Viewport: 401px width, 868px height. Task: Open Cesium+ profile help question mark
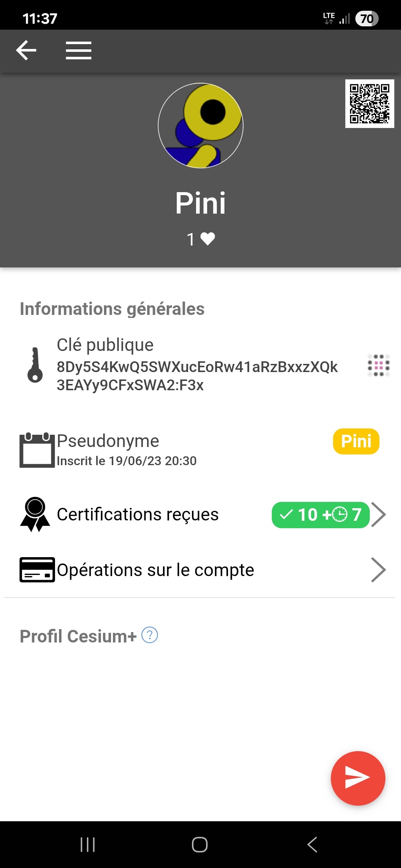[150, 635]
